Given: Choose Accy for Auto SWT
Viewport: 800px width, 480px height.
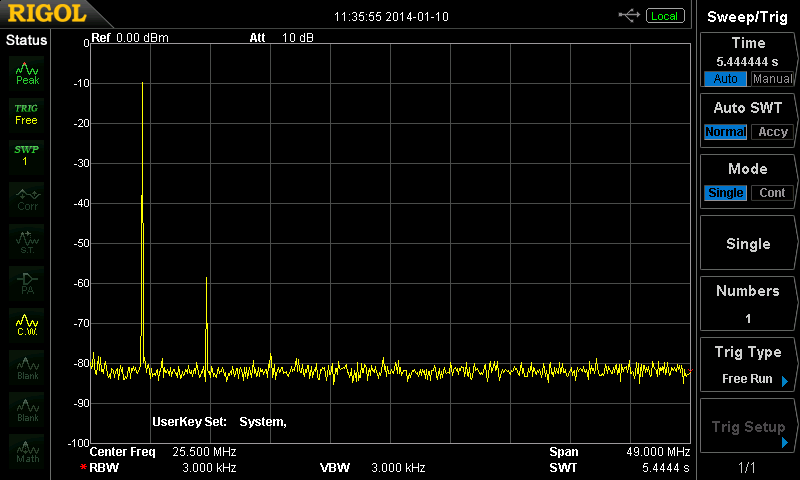Looking at the screenshot, I should [x=772, y=132].
